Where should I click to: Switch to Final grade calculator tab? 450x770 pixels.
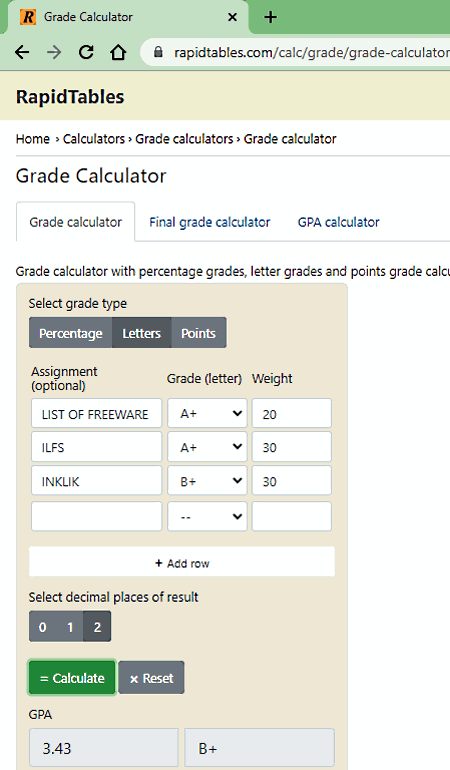point(210,222)
